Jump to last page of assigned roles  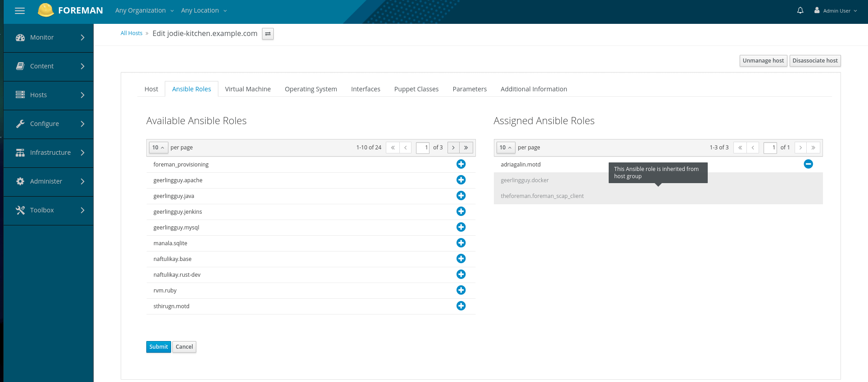pyautogui.click(x=814, y=148)
